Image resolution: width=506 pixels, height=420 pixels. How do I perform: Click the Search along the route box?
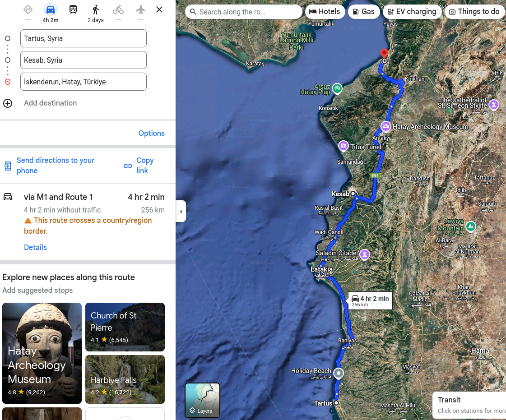pos(244,12)
